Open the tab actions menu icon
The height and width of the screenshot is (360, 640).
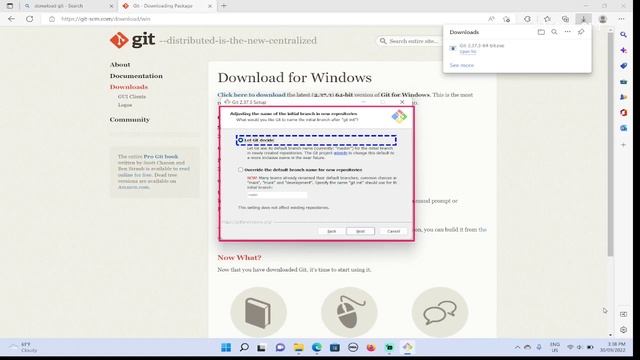pyautogui.click(x=10, y=6)
